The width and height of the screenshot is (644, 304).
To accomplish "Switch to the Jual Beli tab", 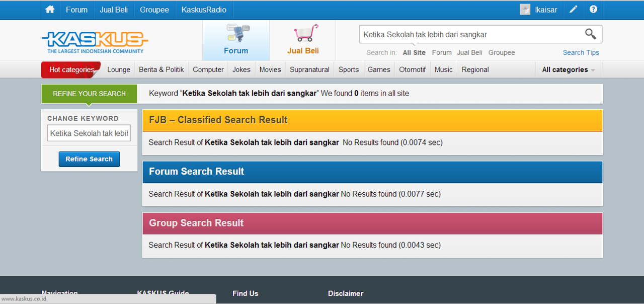I will (x=303, y=40).
